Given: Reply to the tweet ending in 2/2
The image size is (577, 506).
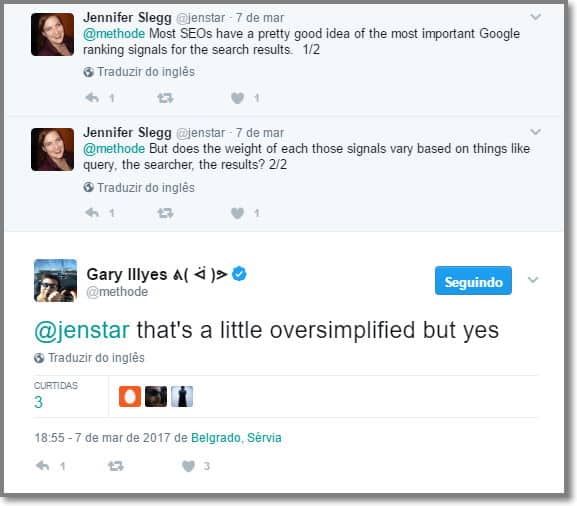Looking at the screenshot, I should click(92, 213).
